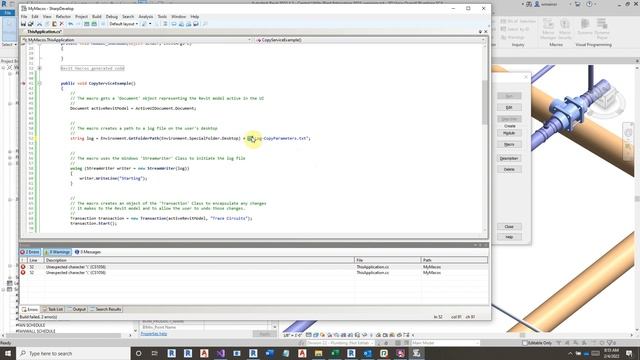Screen dimensions: 640x360
Task: Open the File menu in SharpDevelop
Action: pyautogui.click(x=24, y=17)
